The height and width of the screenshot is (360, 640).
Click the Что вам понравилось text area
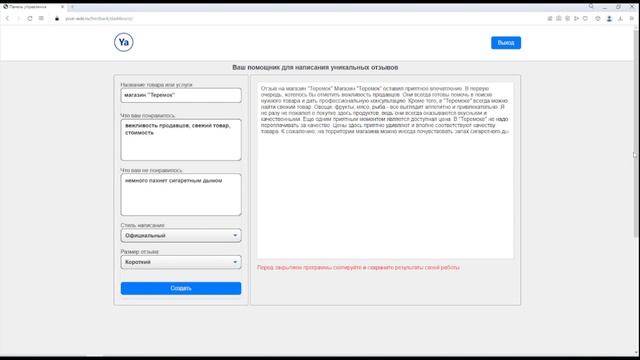pos(181,140)
